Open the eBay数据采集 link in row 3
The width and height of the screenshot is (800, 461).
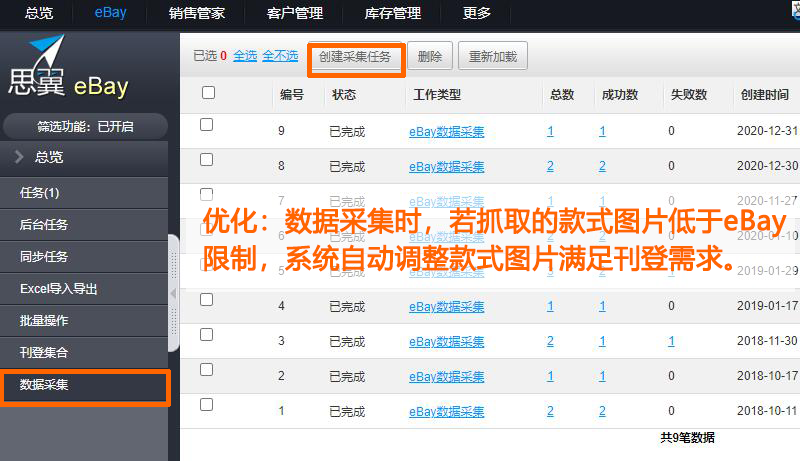coord(446,342)
